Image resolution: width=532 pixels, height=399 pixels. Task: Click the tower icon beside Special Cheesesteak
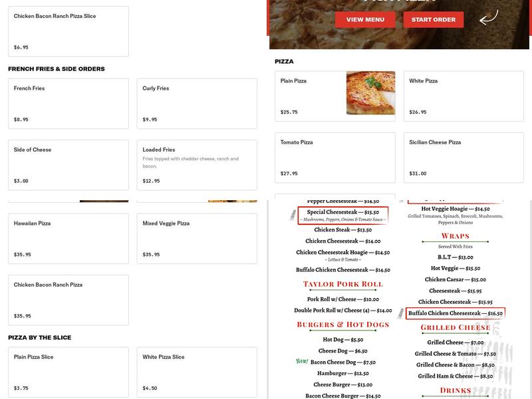pyautogui.click(x=293, y=215)
